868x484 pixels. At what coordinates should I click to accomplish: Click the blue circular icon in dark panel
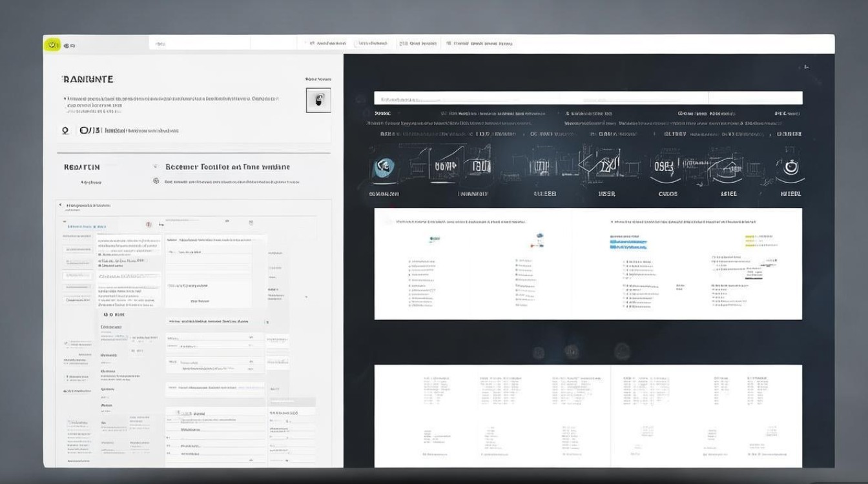click(x=384, y=168)
